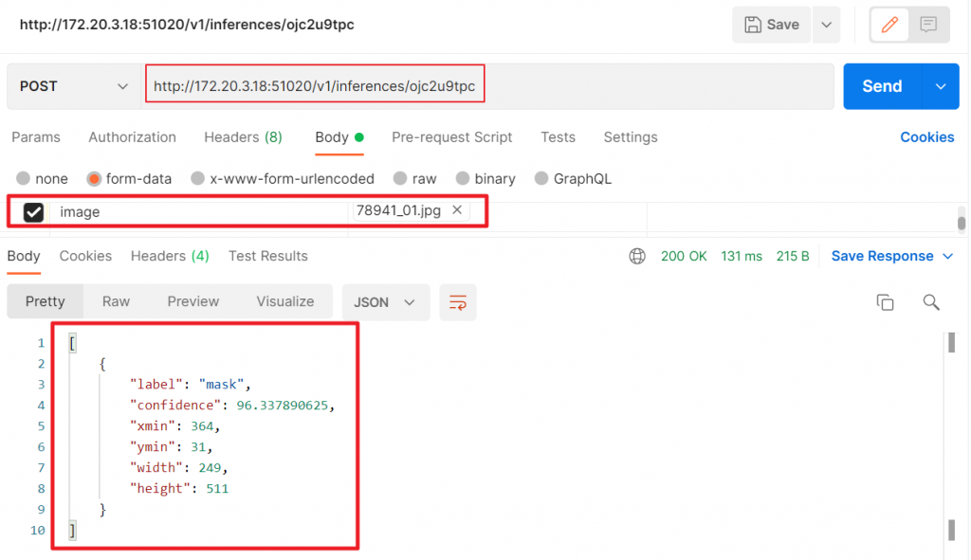The image size is (971, 560).
Task: Copy response with the copy icon
Action: point(885,302)
